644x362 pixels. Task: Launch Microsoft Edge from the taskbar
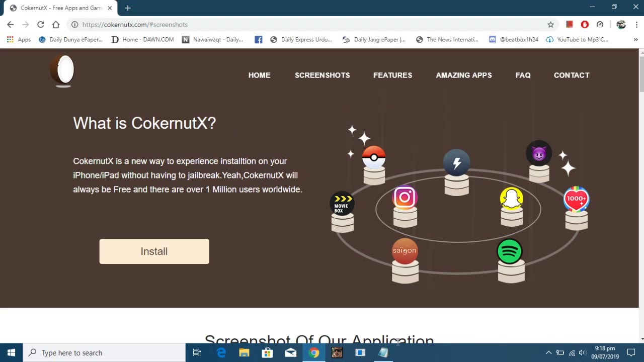[x=221, y=352]
